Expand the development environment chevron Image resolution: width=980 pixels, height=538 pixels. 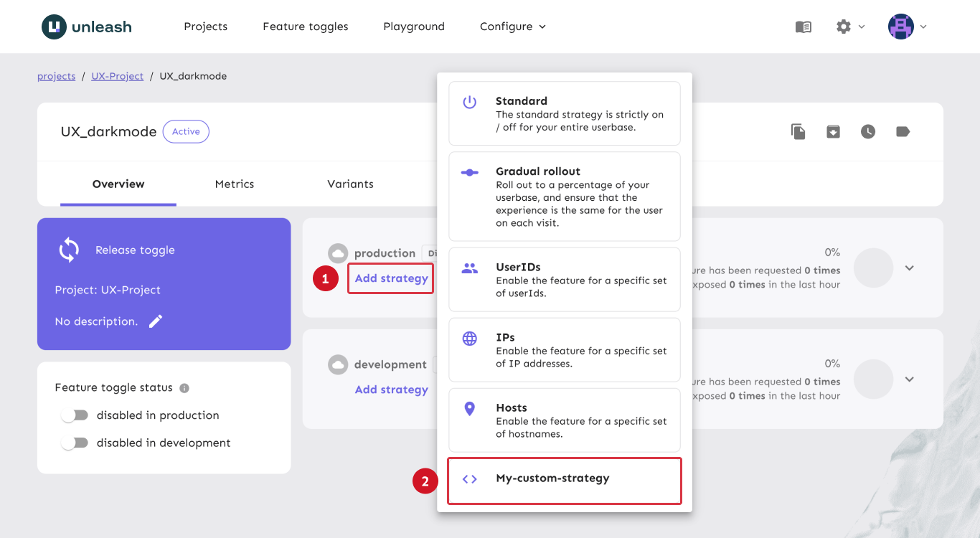click(x=910, y=379)
